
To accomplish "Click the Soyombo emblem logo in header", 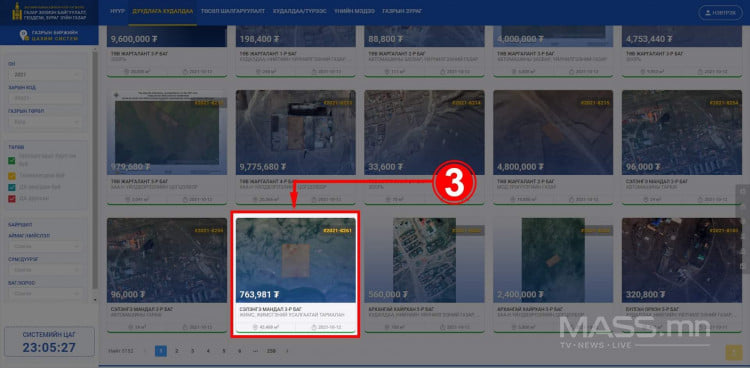I will tap(17, 11).
